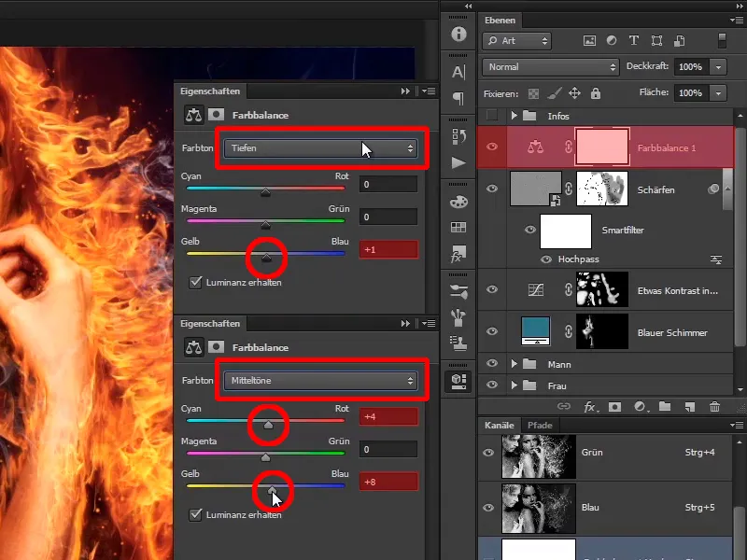The image size is (747, 560).
Task: Filter layers by smart objects icon
Action: (680, 40)
